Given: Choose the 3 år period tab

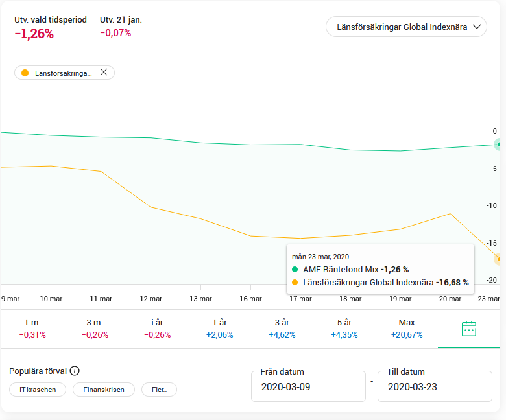Looking at the screenshot, I should point(282,329).
